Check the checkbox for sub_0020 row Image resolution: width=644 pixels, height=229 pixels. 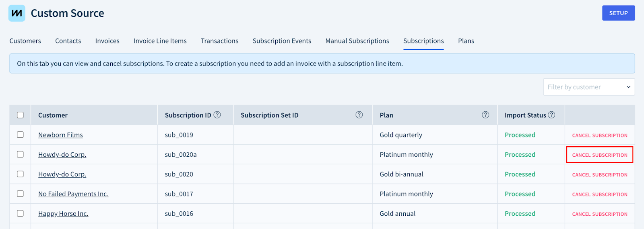tap(20, 174)
